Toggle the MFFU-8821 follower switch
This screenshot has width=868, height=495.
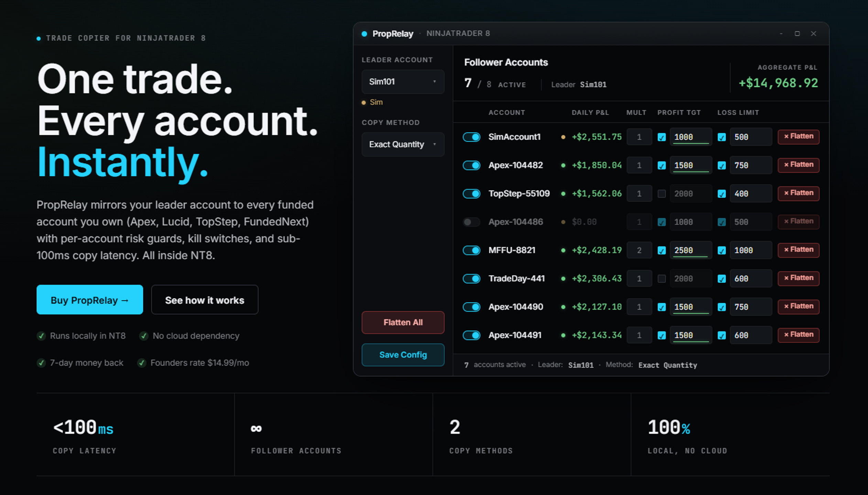[471, 250]
